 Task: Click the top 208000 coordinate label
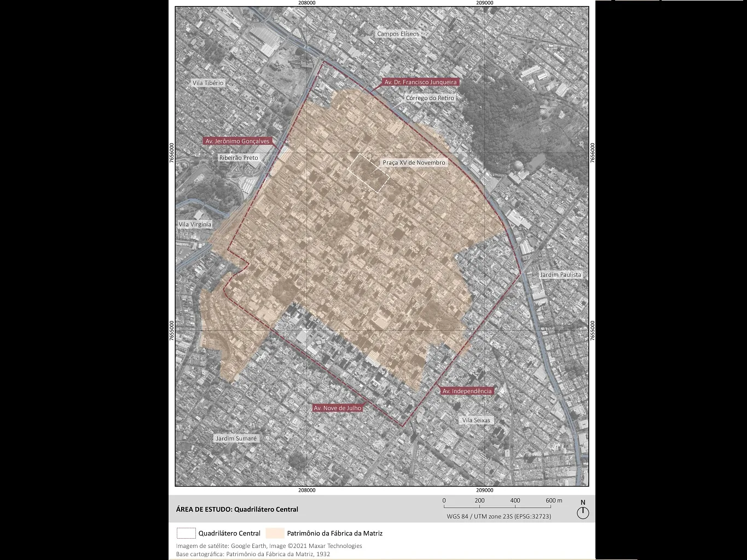pos(307,3)
